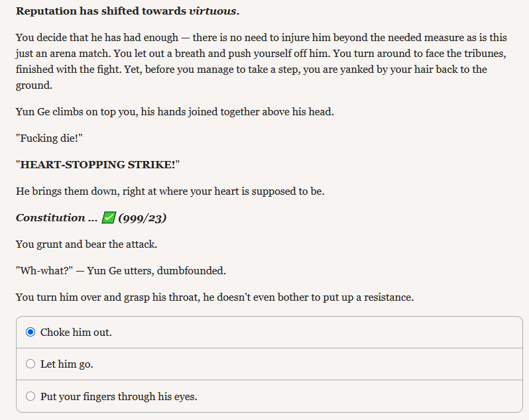Click the '"Fucking die!"' dialogue line
Image resolution: width=529 pixels, height=420 pixels.
(49, 138)
